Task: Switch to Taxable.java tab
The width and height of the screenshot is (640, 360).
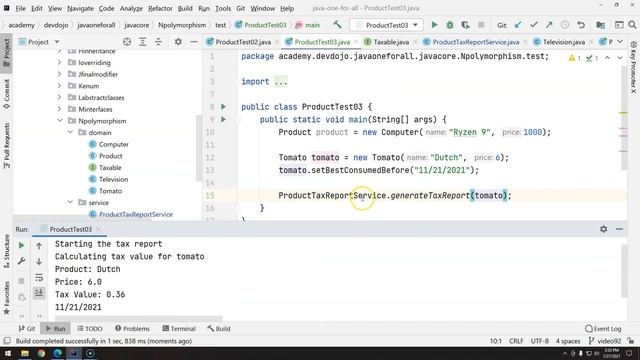Action: tap(391, 42)
